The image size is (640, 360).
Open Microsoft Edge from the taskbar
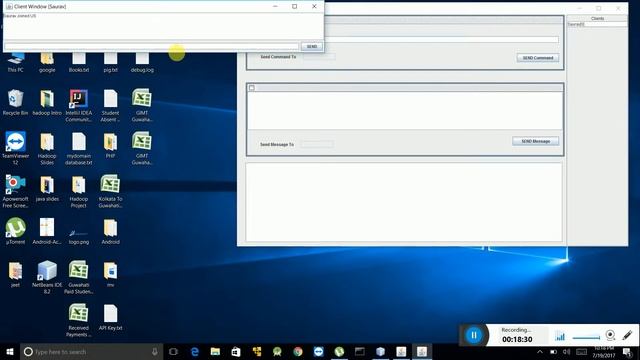[x=195, y=351]
